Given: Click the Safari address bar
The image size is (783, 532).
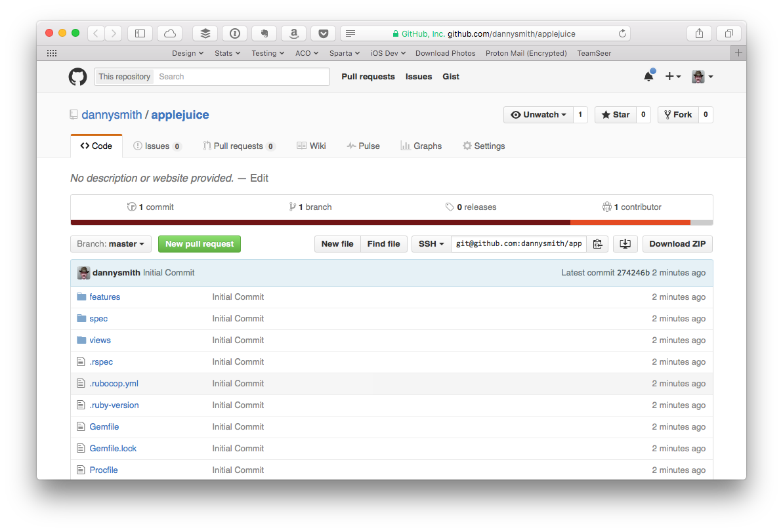Looking at the screenshot, I should [485, 33].
